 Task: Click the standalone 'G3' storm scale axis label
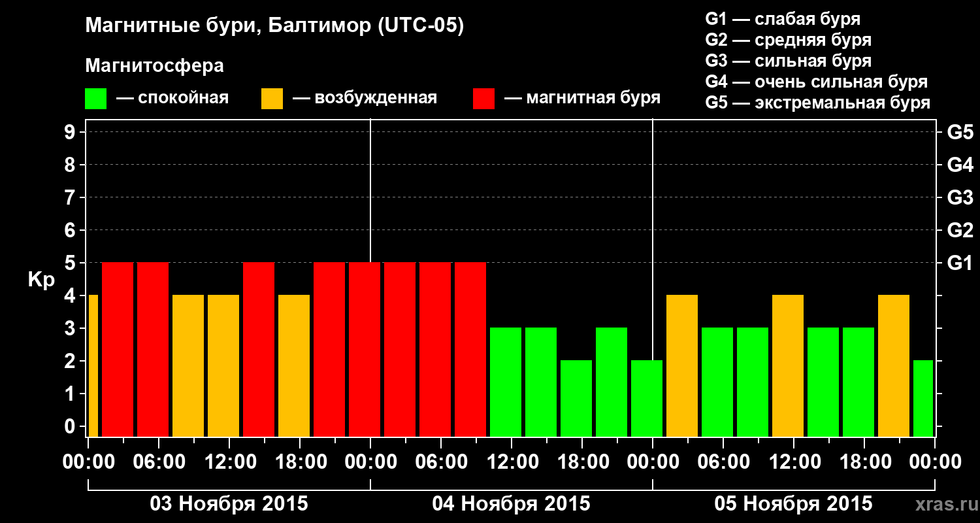960,197
